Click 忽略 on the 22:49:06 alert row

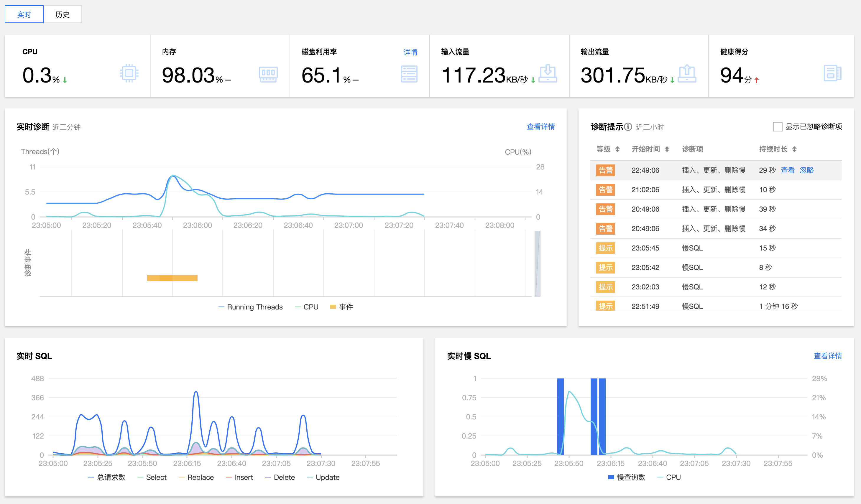click(806, 170)
